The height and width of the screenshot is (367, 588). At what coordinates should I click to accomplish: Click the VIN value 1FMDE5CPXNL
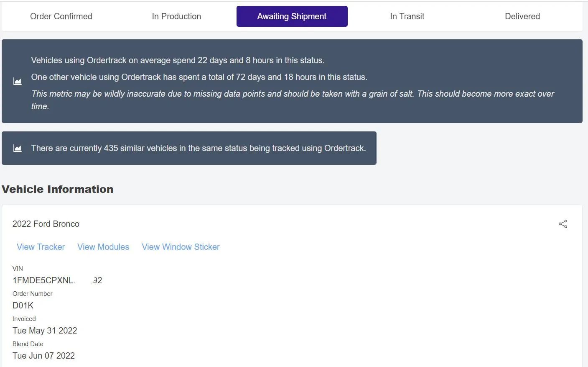click(x=57, y=280)
